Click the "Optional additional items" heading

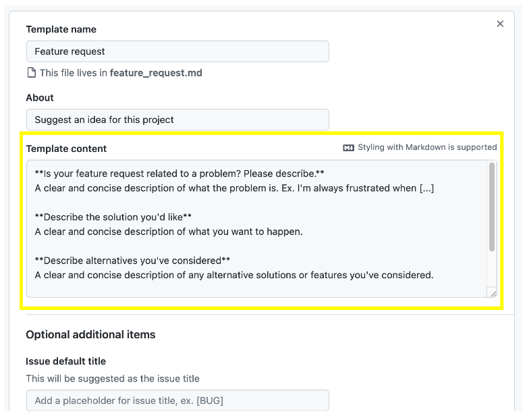90,335
